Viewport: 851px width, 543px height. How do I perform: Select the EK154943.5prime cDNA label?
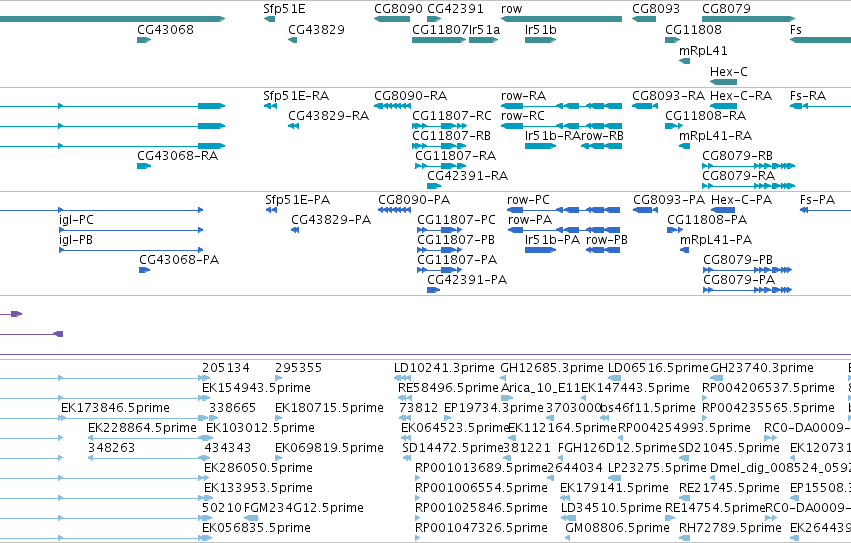point(256,388)
